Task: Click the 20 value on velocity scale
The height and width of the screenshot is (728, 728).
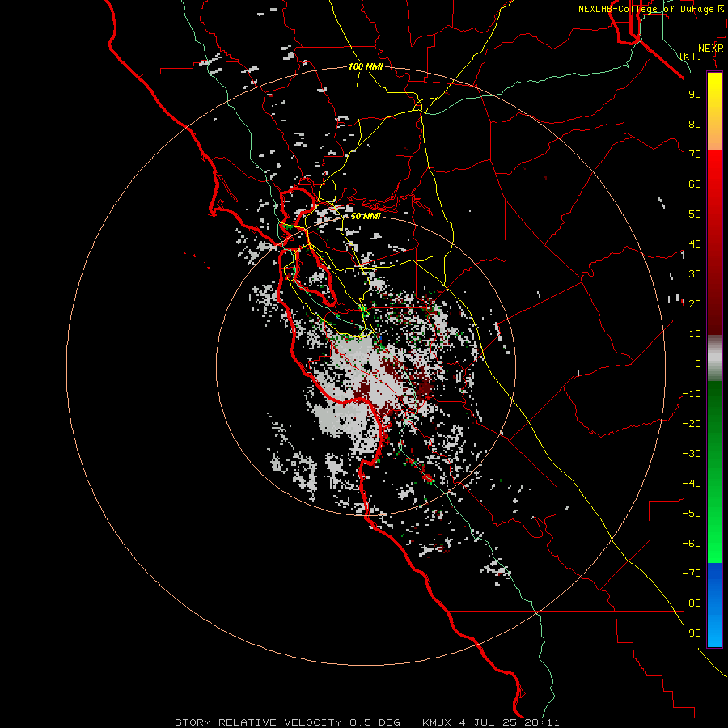Action: (695, 304)
